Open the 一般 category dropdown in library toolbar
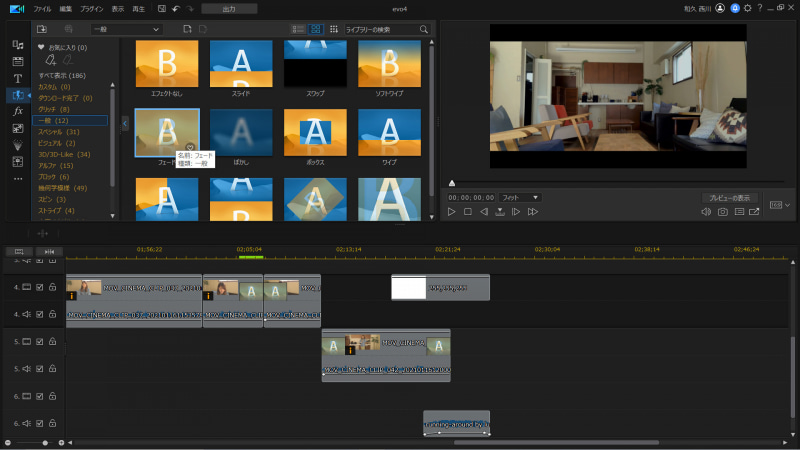The image size is (800, 450). pos(127,30)
